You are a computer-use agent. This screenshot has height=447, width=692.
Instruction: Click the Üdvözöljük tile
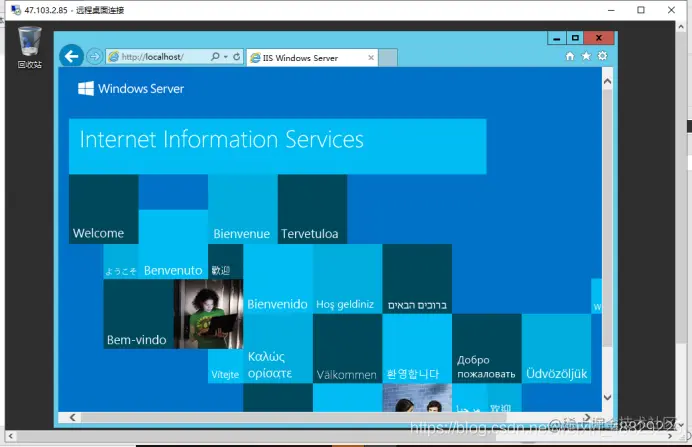click(x=557, y=348)
